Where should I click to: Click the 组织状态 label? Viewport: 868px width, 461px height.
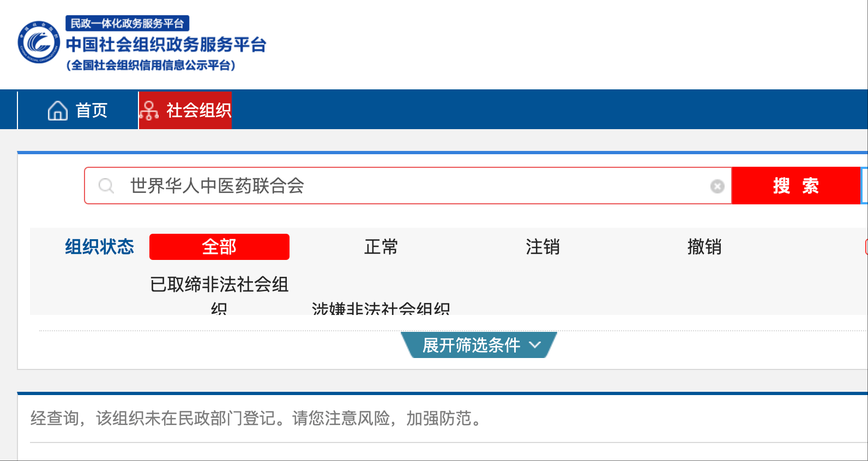[99, 247]
